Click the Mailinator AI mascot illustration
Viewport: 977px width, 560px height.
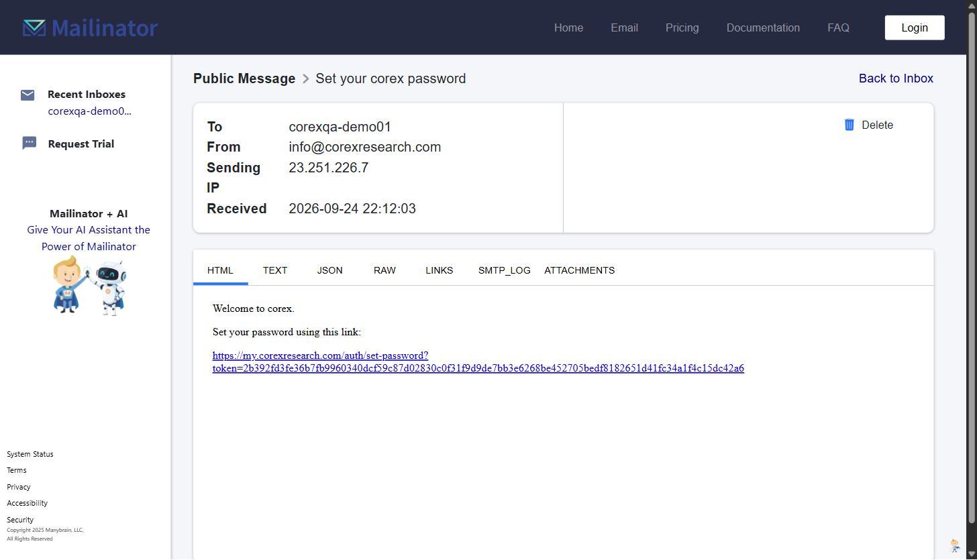click(89, 286)
